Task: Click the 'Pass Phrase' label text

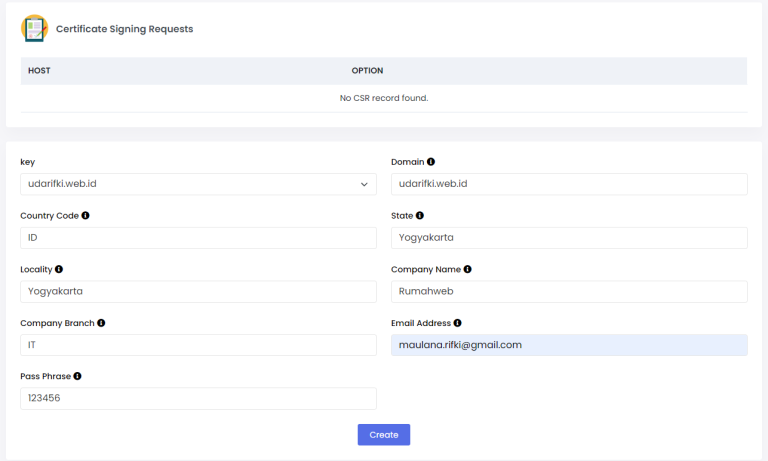Action: click(x=46, y=376)
